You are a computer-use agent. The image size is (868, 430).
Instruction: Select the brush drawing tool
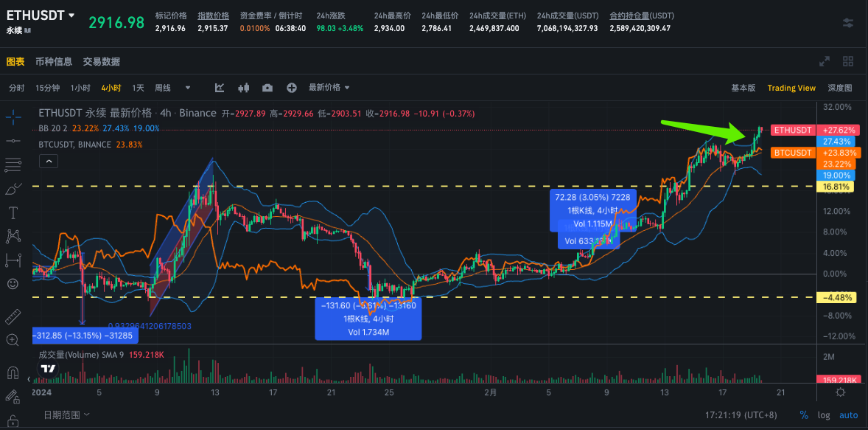coord(13,189)
